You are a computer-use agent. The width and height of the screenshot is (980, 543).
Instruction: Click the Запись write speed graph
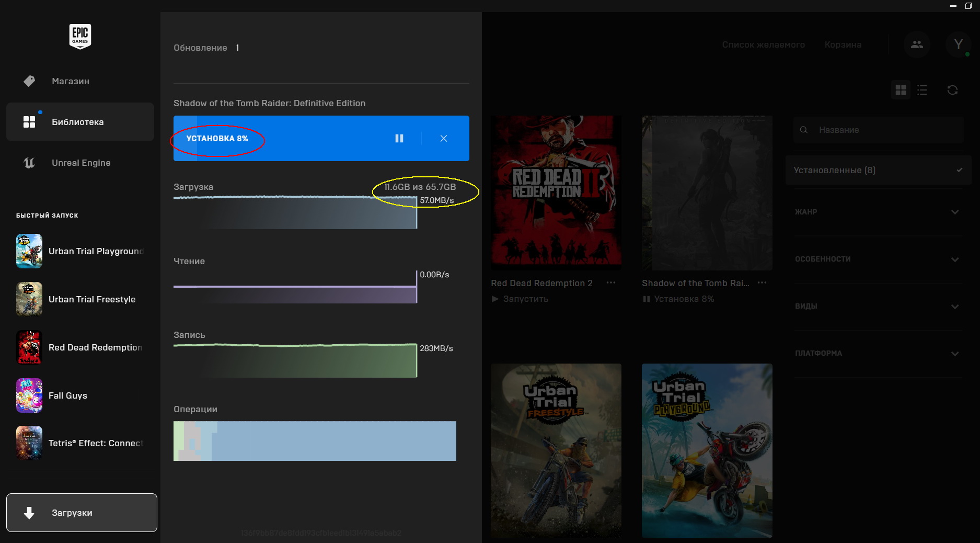click(x=295, y=360)
